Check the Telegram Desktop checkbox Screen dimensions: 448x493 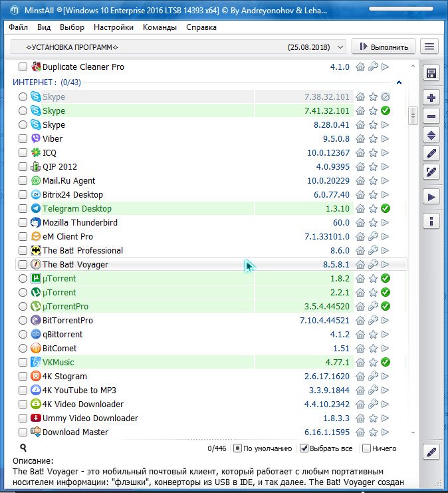23,208
